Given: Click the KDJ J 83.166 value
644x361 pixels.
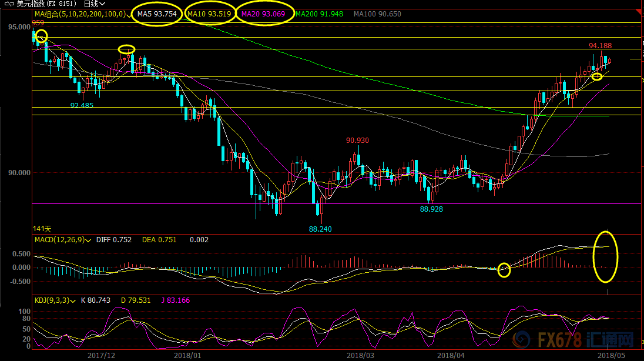Looking at the screenshot, I should pyautogui.click(x=175, y=300).
